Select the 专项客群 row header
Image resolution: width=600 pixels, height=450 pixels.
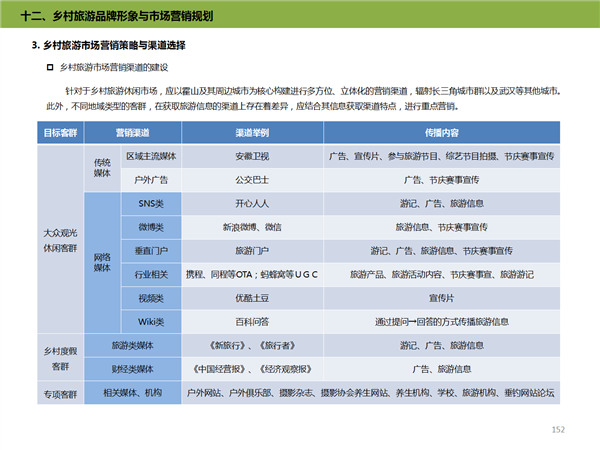coord(60,394)
